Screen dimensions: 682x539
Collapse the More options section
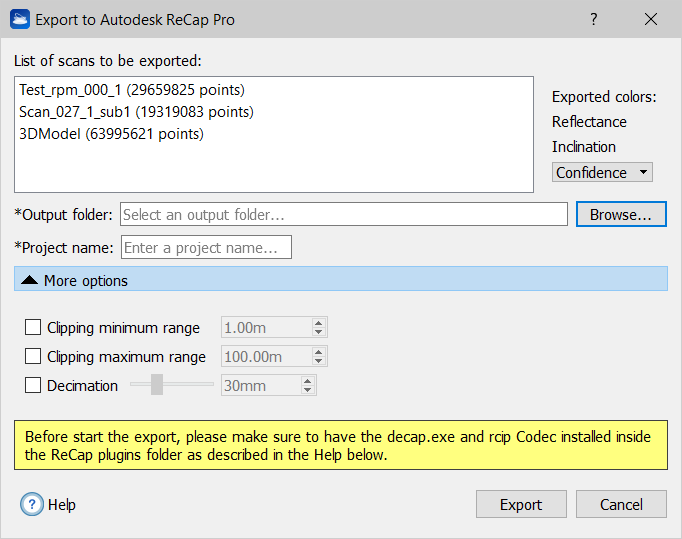tap(341, 279)
